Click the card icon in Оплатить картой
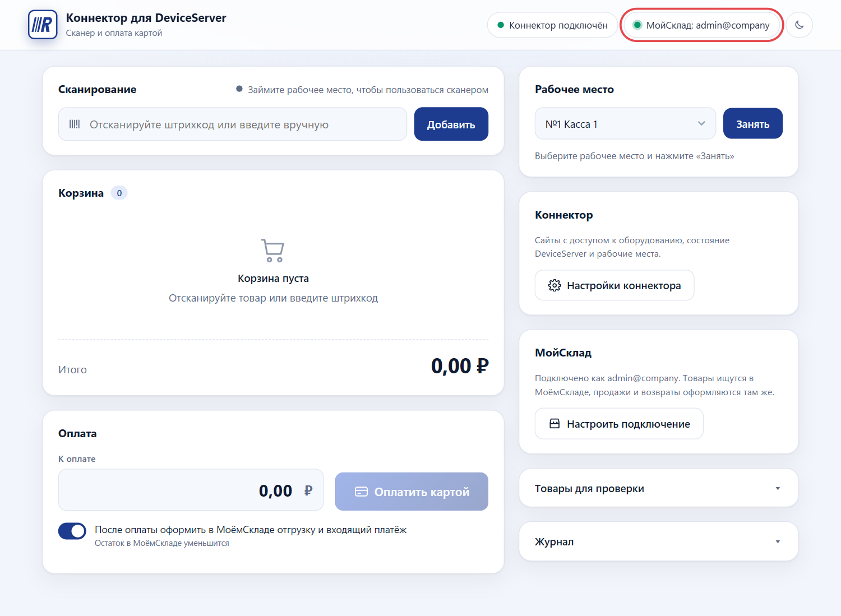Viewport: 841px width, 616px height. click(362, 492)
